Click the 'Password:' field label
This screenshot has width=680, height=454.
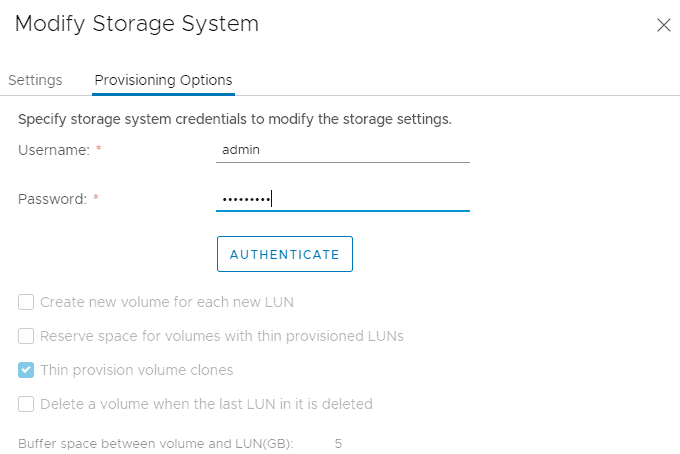tap(53, 199)
